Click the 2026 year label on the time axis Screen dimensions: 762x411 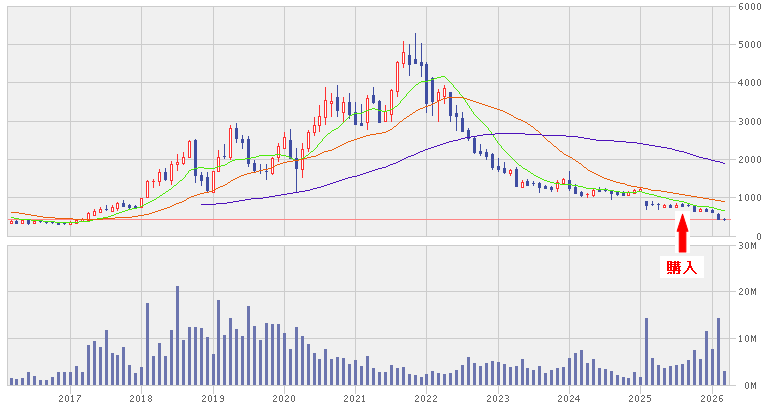pos(711,399)
